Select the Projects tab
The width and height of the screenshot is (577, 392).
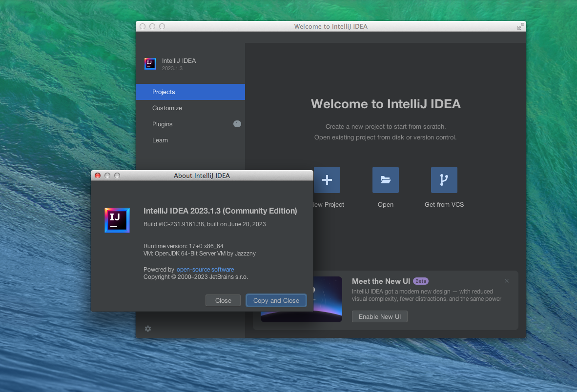(190, 92)
